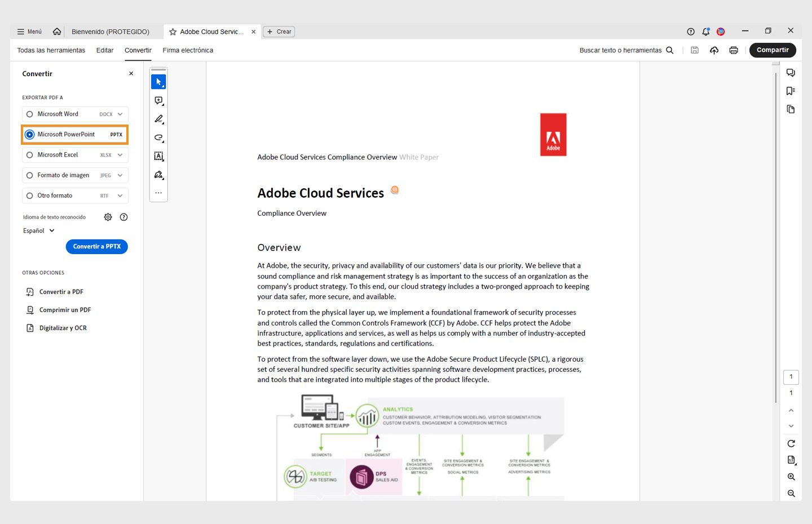Click inside the page number field

tap(791, 376)
